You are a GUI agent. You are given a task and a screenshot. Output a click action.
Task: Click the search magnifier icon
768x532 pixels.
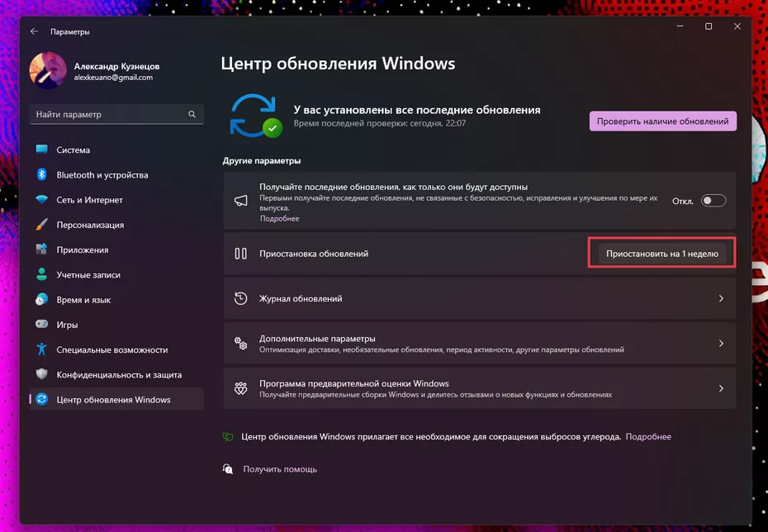(191, 114)
